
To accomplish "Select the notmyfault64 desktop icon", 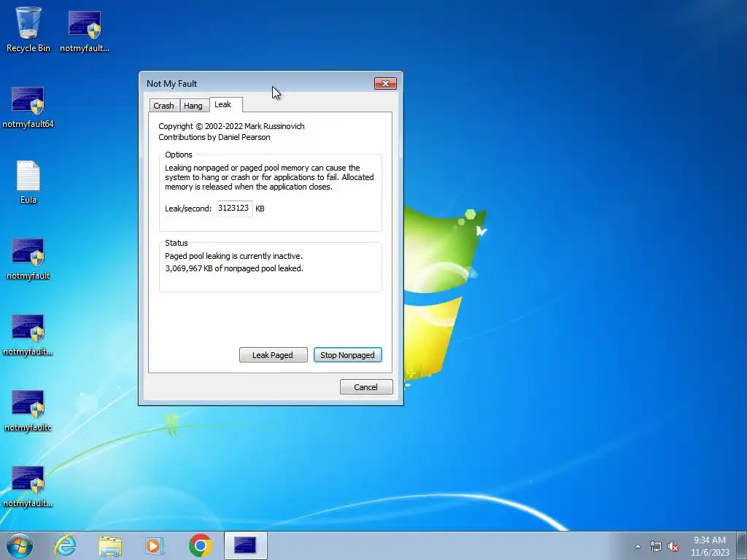I will (28, 107).
